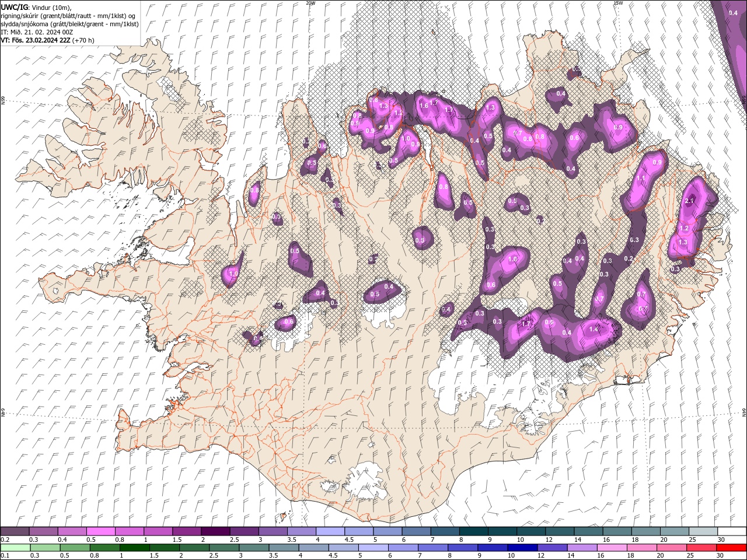
Task: Click the 2.1 snowfall value on the map
Action: tap(690, 201)
